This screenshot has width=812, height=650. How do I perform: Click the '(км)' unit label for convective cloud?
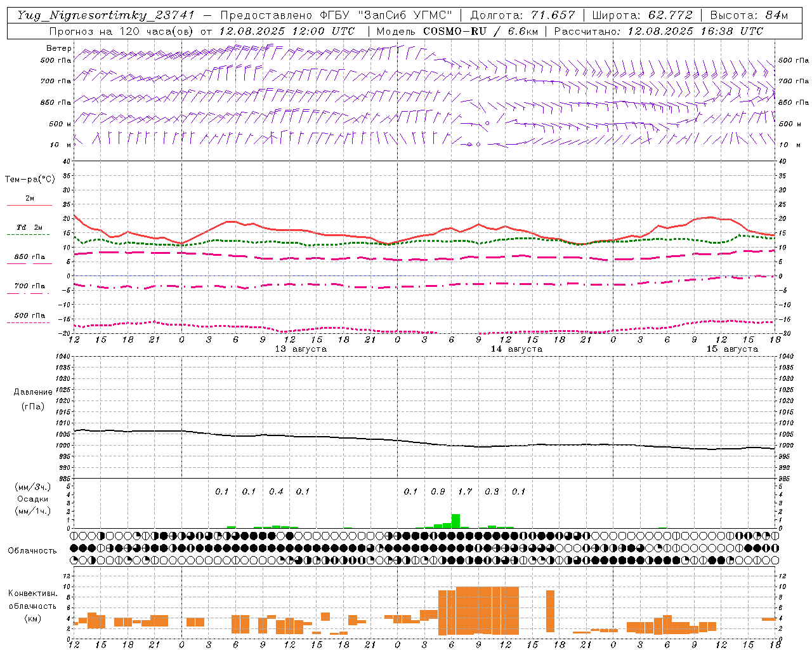pos(32,618)
